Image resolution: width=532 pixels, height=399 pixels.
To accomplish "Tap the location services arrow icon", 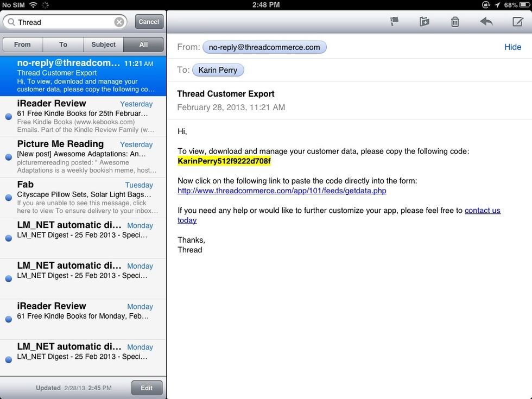I will click(497, 5).
